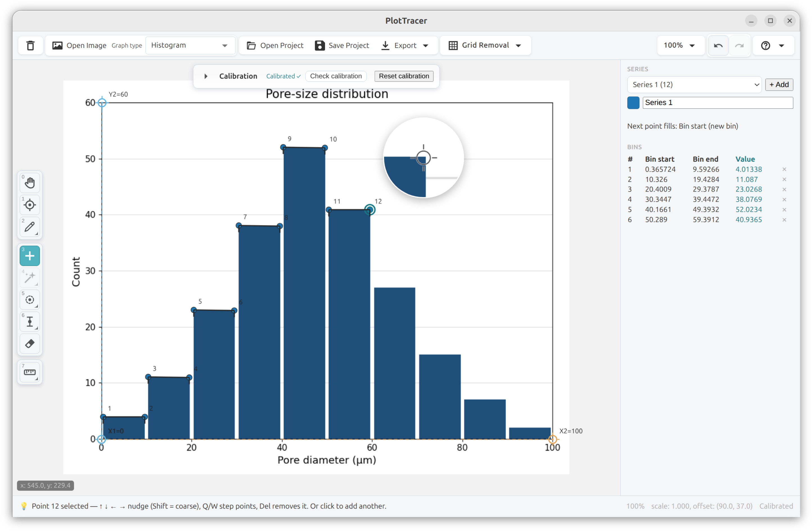This screenshot has height=531, width=812.
Task: Click bin 1 value 4.01338
Action: [748, 169]
